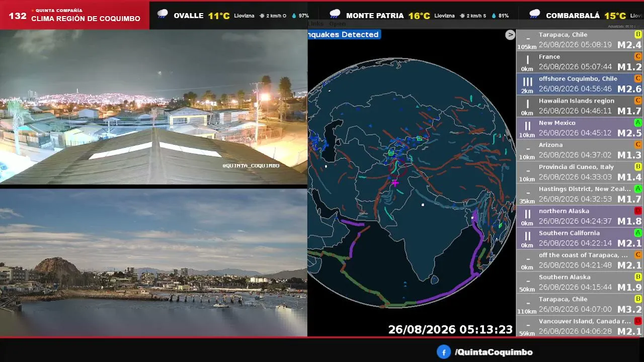Click the rain cloud icon beside COMBARBALÁ
The width and height of the screenshot is (644, 362).
535,14
